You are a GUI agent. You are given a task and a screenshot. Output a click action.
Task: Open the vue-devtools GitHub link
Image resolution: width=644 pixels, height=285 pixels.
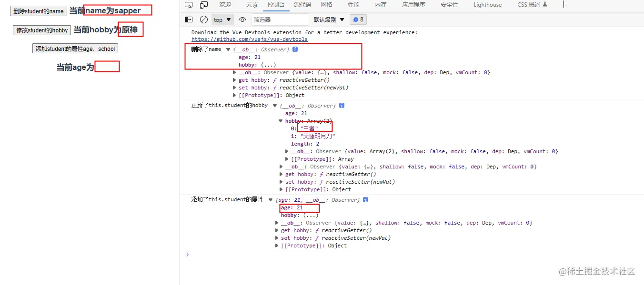tap(250, 39)
